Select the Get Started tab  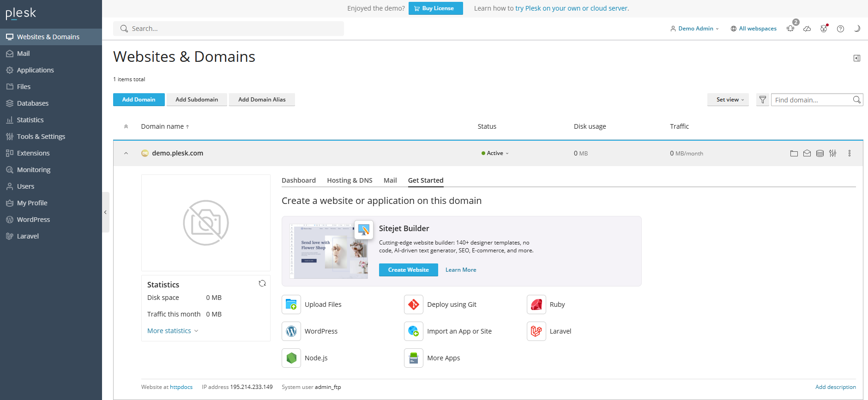pyautogui.click(x=426, y=180)
